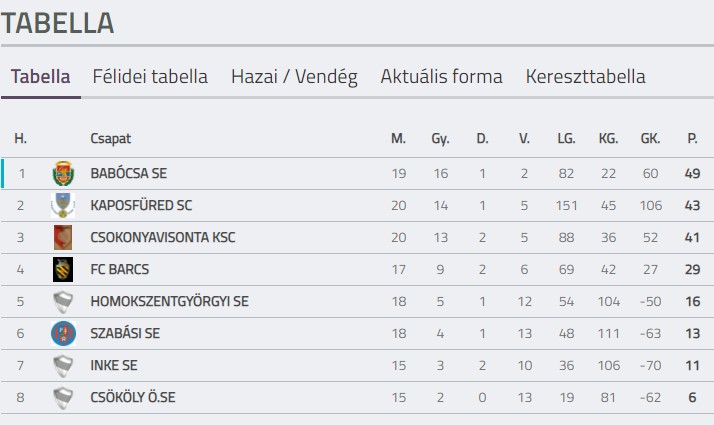Show the Aktuális forma tab
Viewport: 714px width, 425px height.
pos(441,77)
